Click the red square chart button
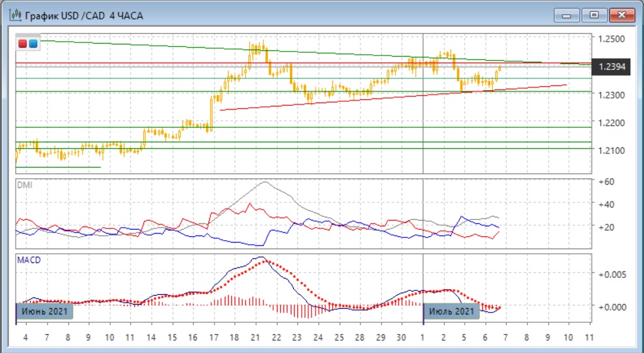This screenshot has width=644, height=353. 23,44
